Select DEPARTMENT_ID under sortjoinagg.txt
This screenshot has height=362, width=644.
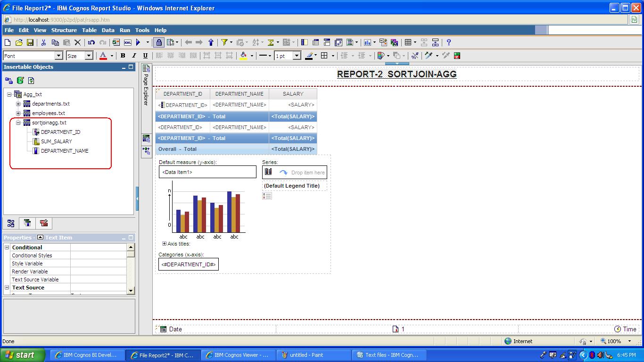pos(60,132)
